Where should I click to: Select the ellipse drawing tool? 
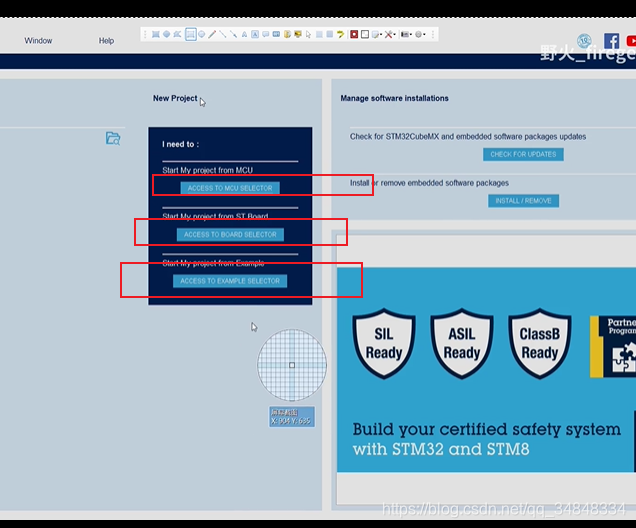click(x=202, y=34)
